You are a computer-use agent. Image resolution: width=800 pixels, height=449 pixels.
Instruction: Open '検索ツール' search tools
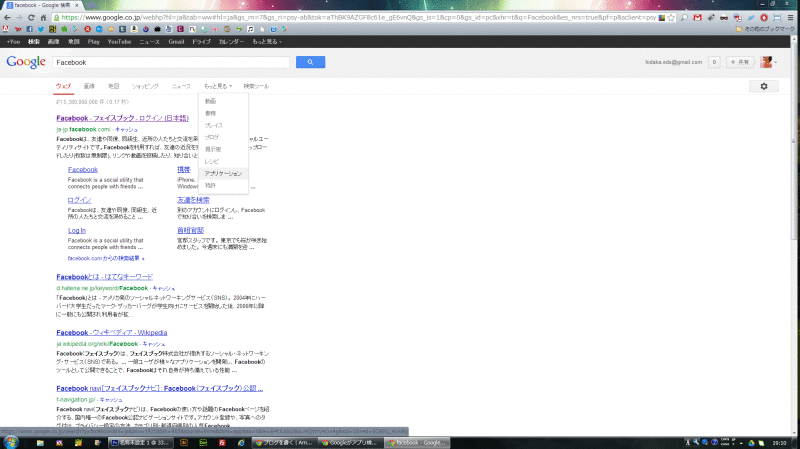[x=256, y=86]
